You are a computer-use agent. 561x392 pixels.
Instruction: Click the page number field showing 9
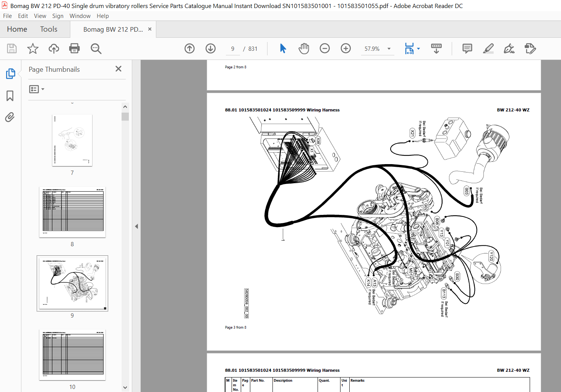coord(233,49)
